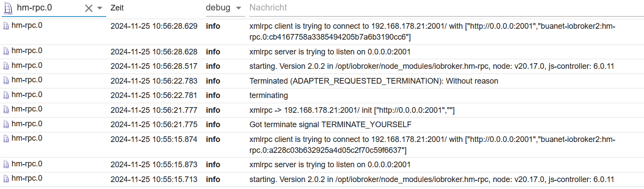The image size is (644, 189).
Task: Click the file icon of the 10:56:28.629 log entry
Action: pos(6,26)
